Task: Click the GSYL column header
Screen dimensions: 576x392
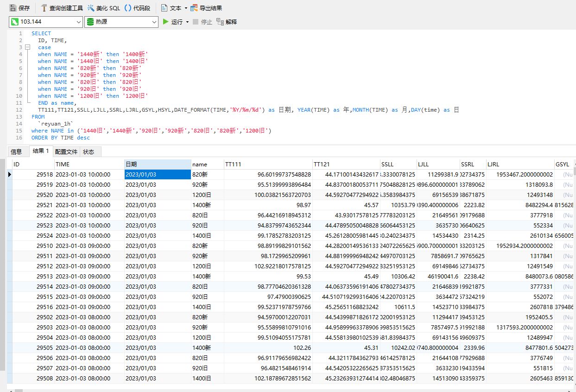Action: click(564, 164)
